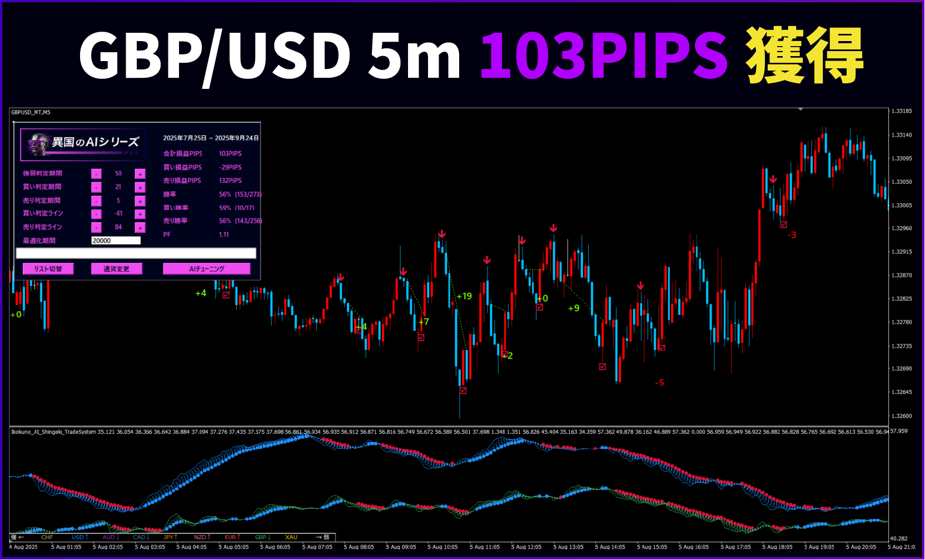Click the 最適化期間 input field showing 20000

(116, 241)
